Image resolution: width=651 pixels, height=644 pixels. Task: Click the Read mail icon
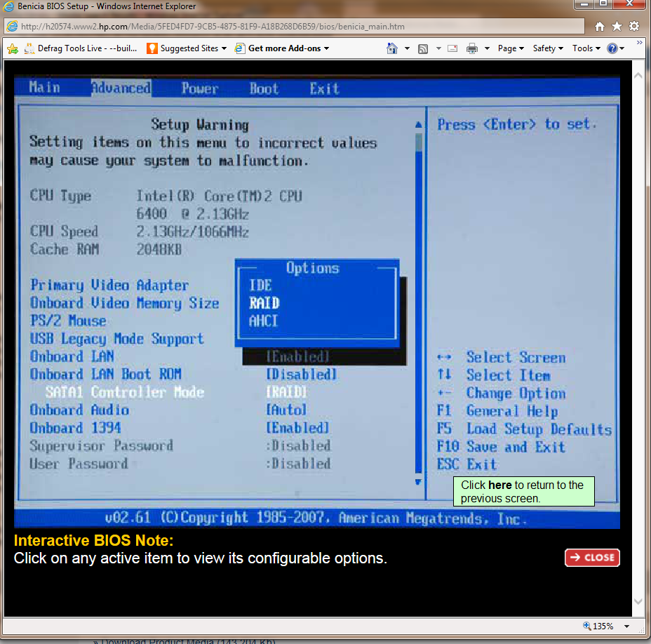pos(452,48)
